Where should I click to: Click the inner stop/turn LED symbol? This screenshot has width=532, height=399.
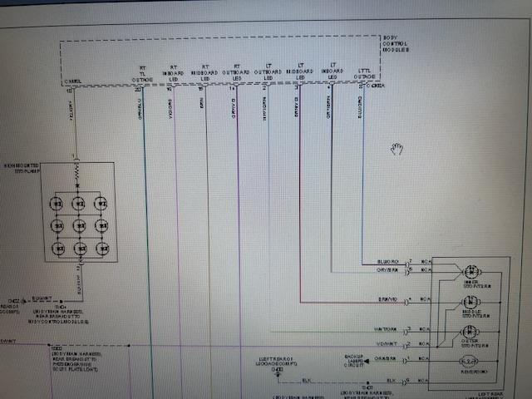[x=471, y=272]
